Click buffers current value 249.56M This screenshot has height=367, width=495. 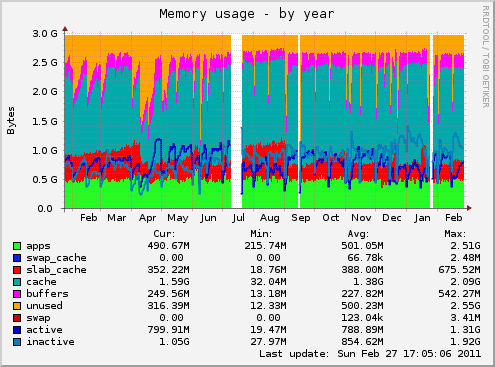[168, 294]
